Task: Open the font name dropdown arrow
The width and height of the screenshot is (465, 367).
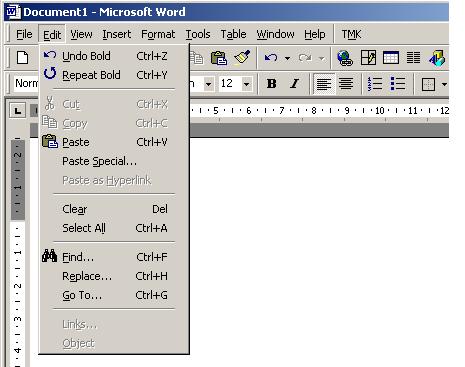Action: pyautogui.click(x=208, y=84)
